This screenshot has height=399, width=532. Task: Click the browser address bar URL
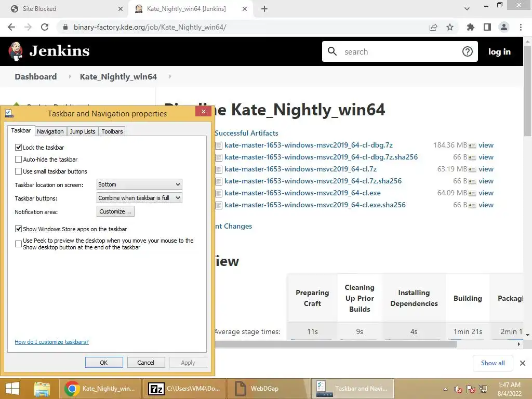pos(150,27)
